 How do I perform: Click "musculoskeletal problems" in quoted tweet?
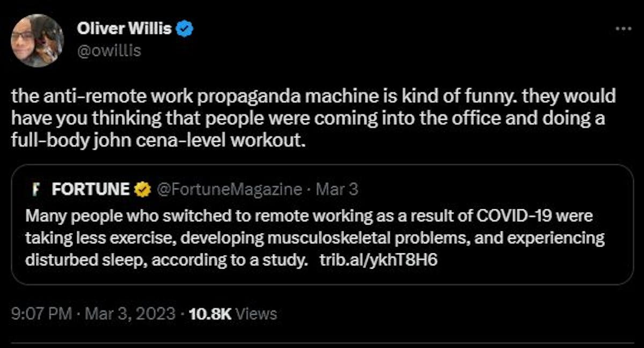(x=365, y=237)
